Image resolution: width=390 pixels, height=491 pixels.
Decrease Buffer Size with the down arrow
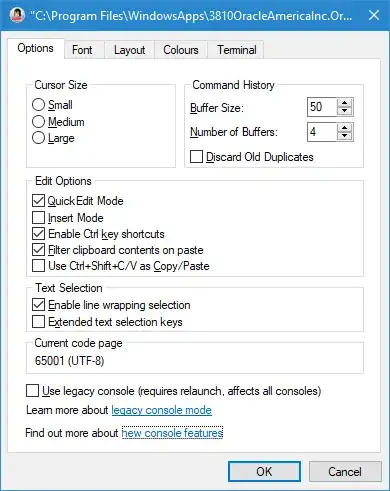point(345,111)
